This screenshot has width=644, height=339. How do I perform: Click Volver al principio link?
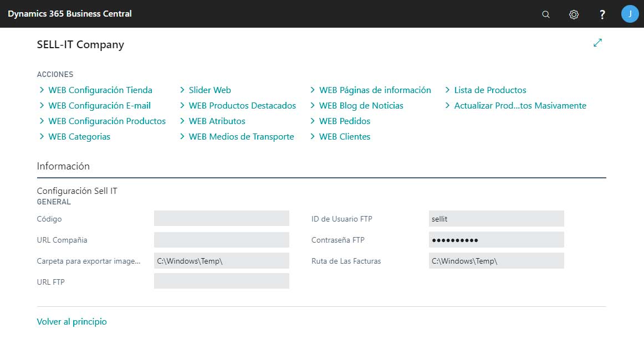pyautogui.click(x=72, y=322)
